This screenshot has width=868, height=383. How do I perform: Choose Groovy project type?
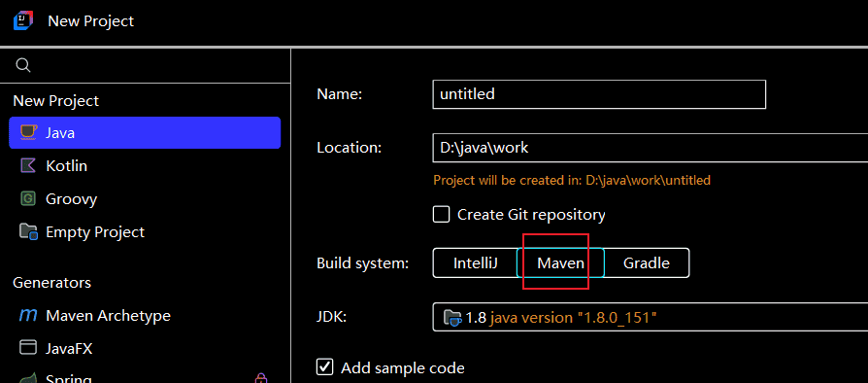click(x=145, y=198)
